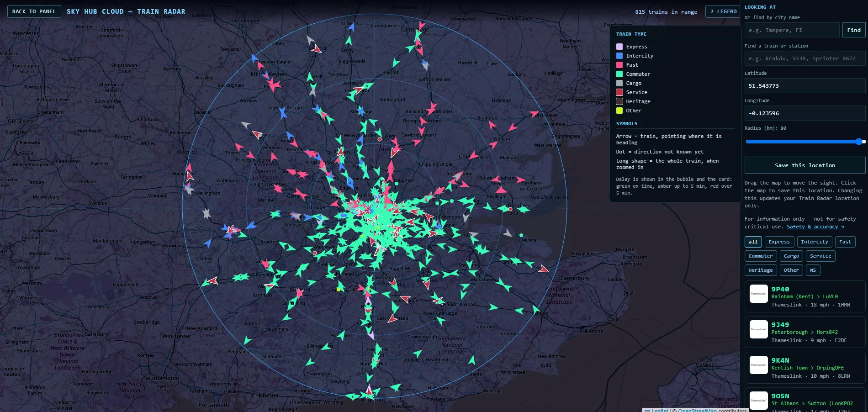Click the Fast pink legend swatch
The height and width of the screenshot is (412, 868).
pos(619,65)
